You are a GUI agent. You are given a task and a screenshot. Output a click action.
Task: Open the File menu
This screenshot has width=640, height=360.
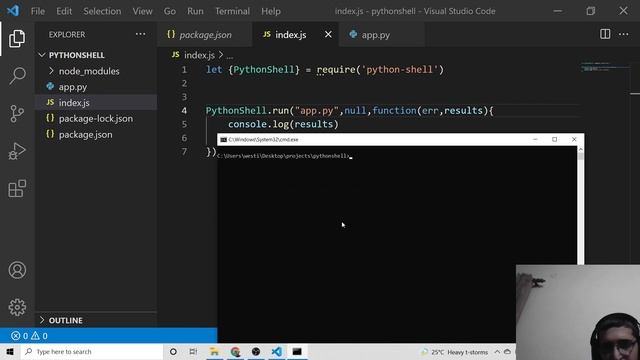pos(38,11)
